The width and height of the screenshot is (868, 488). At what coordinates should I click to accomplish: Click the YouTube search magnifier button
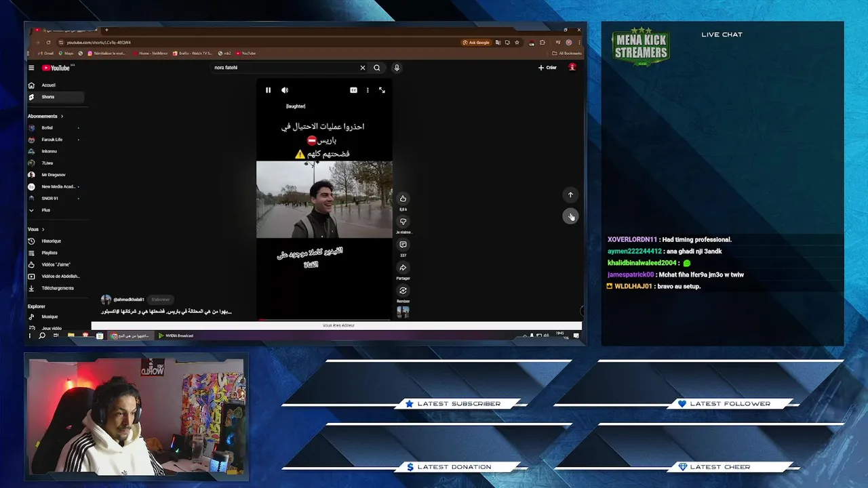click(x=377, y=68)
